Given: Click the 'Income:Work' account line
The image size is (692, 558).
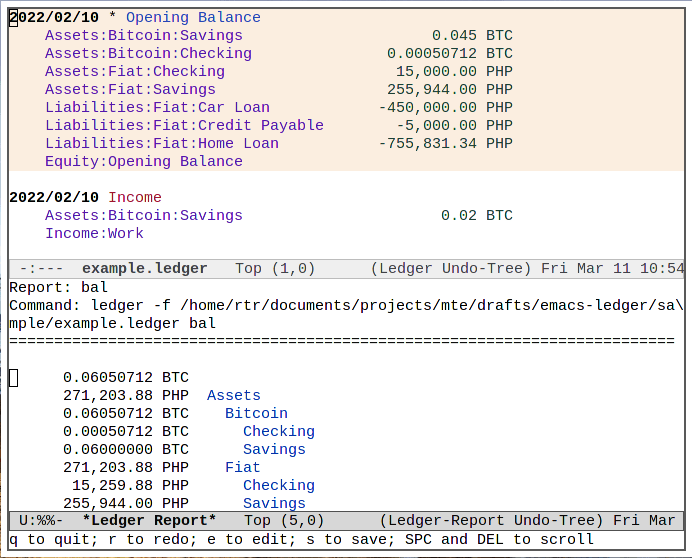Looking at the screenshot, I should [94, 234].
